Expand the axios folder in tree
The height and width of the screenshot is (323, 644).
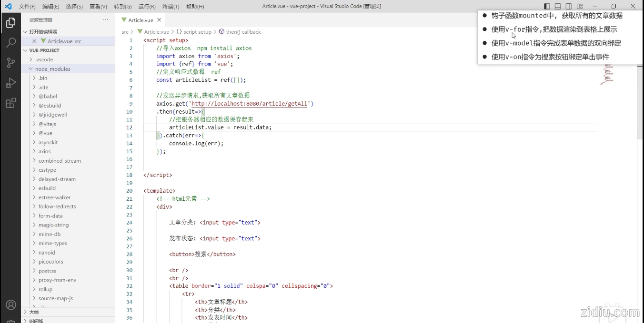(x=45, y=151)
